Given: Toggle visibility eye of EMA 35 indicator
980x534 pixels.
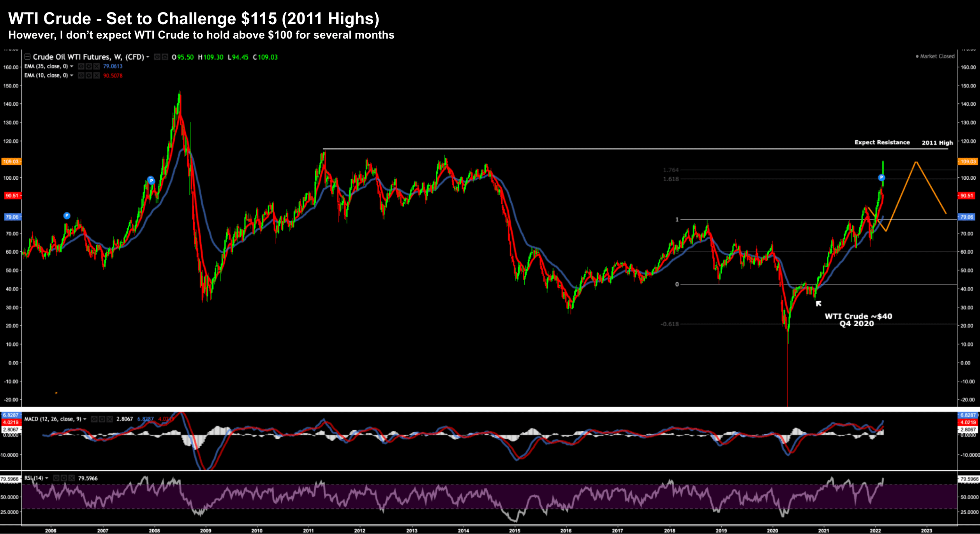Looking at the screenshot, I should (81, 66).
